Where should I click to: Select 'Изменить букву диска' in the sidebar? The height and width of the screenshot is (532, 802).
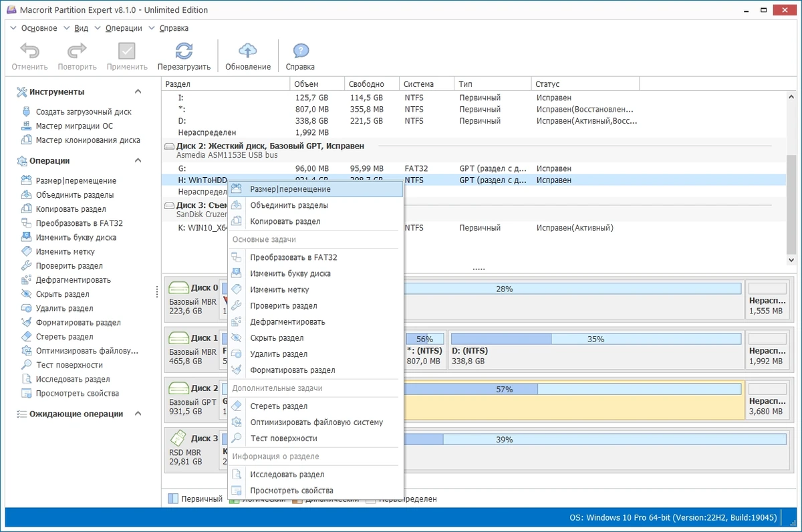(76, 237)
